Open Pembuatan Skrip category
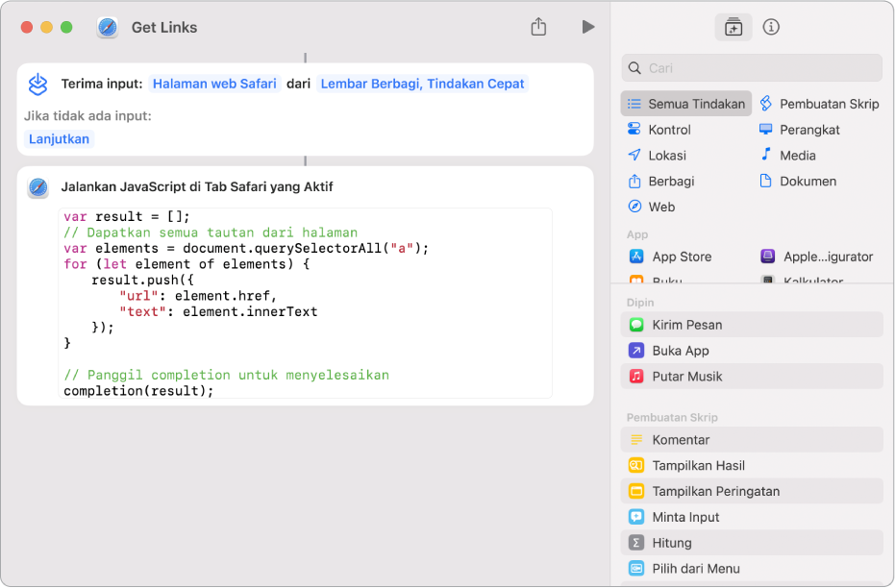895x588 pixels. [819, 104]
